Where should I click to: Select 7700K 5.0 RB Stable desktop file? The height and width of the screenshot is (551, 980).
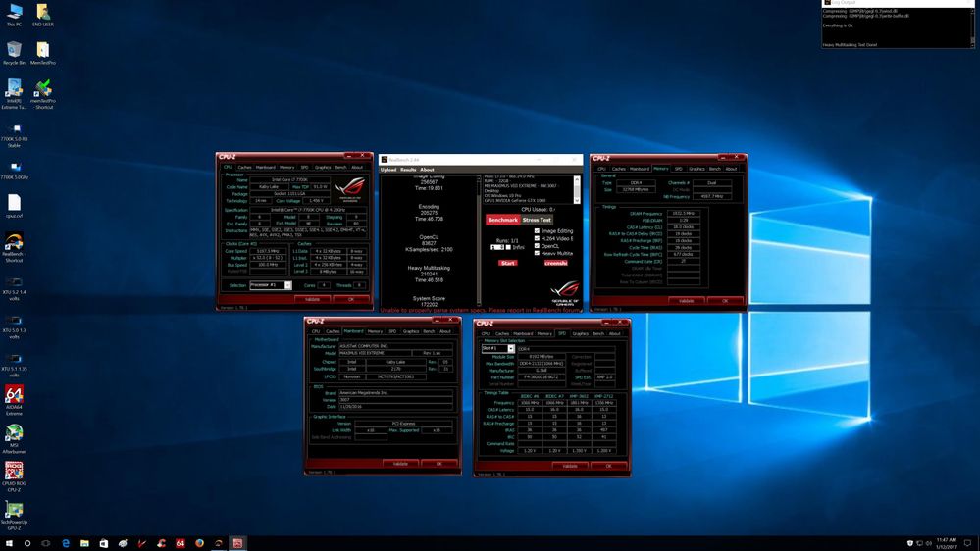tap(14, 135)
